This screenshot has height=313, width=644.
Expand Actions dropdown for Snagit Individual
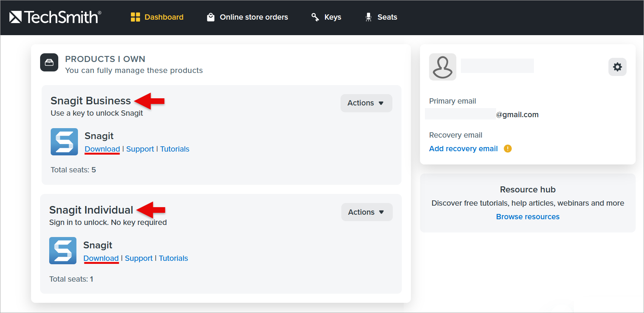click(367, 212)
